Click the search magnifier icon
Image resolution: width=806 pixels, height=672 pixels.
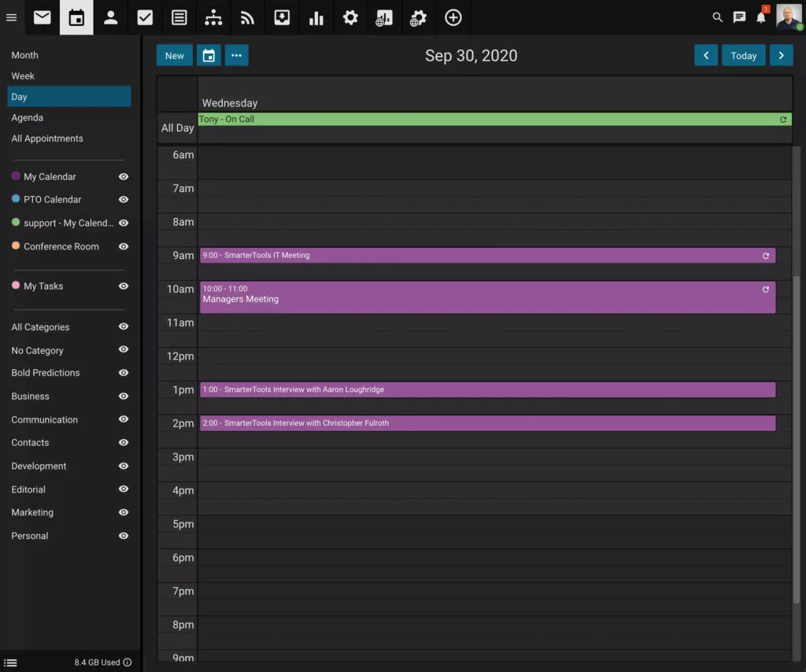[717, 17]
